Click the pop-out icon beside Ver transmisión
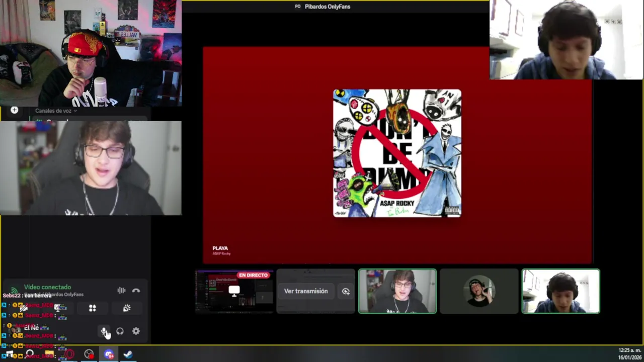644x362 pixels. coord(346,291)
